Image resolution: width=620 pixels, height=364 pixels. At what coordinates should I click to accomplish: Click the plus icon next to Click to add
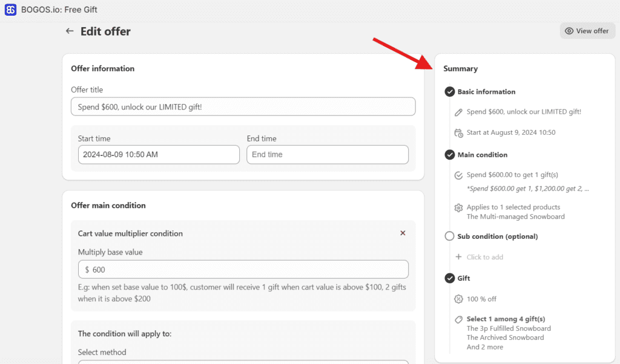point(458,257)
